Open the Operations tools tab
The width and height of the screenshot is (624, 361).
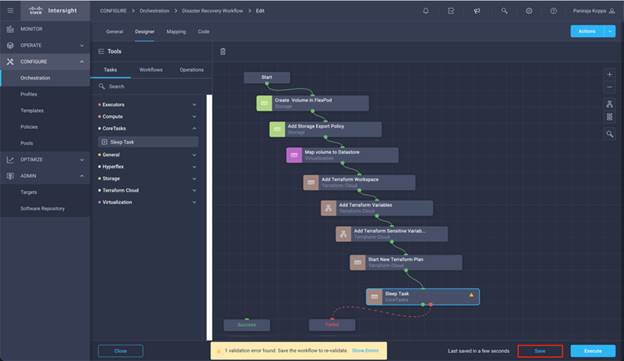191,70
